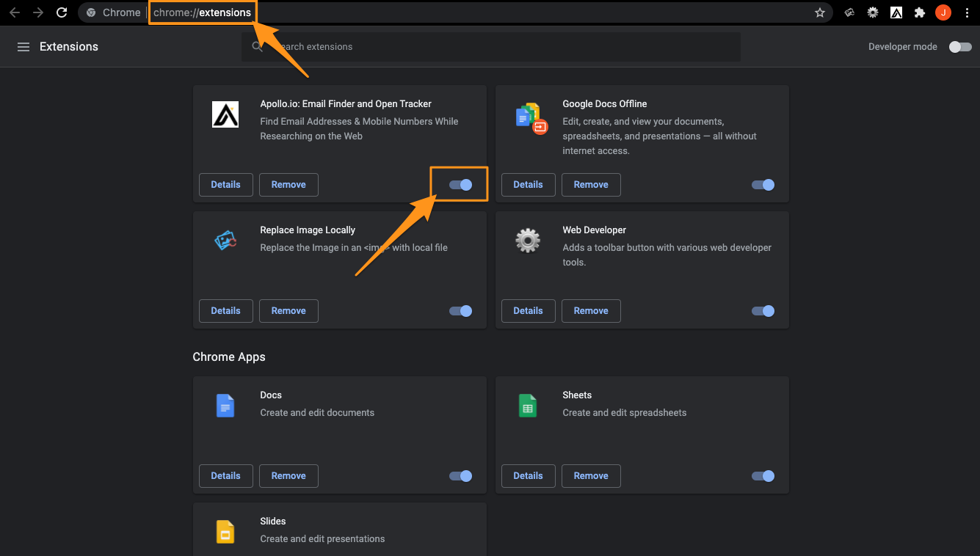Click 'Create and edit presentations' description

[322, 539]
